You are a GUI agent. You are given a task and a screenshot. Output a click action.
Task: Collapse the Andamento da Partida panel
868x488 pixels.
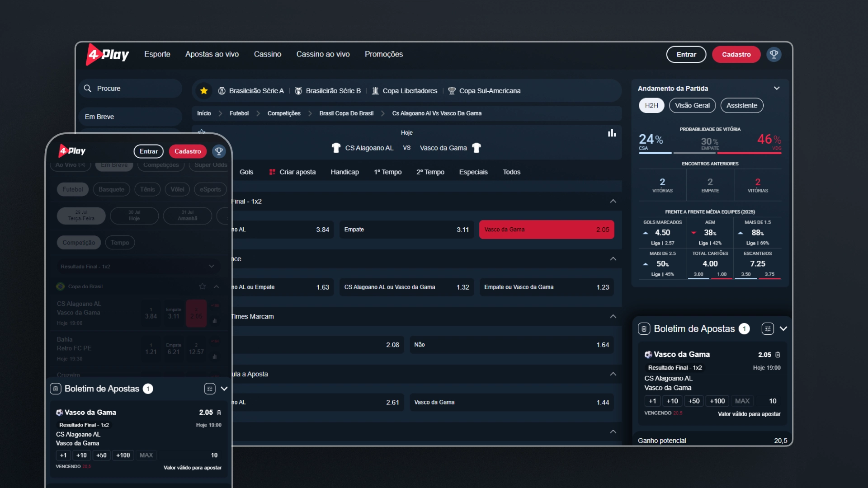click(777, 89)
